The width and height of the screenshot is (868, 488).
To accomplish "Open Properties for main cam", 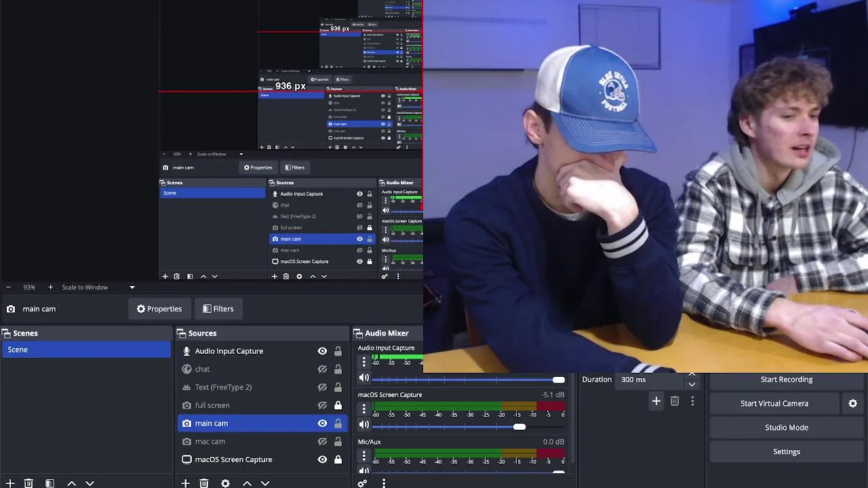I will 159,309.
